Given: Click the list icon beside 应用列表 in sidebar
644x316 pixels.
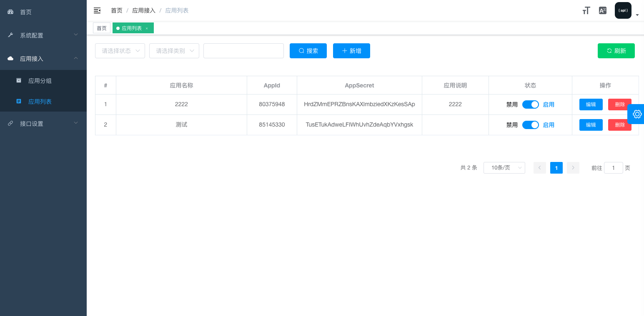Looking at the screenshot, I should tap(19, 101).
